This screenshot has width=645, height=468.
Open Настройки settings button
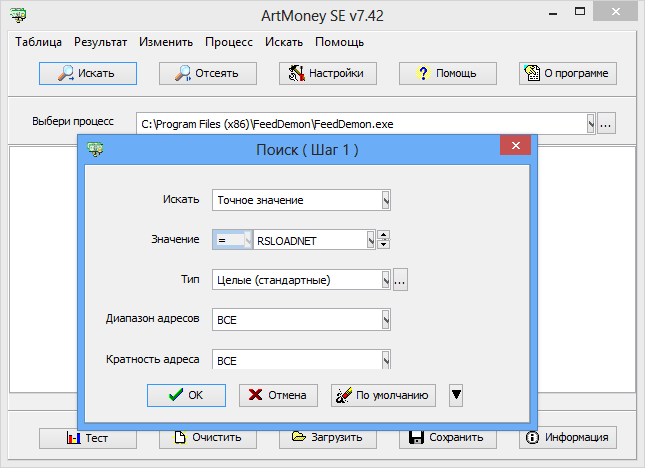pos(328,74)
